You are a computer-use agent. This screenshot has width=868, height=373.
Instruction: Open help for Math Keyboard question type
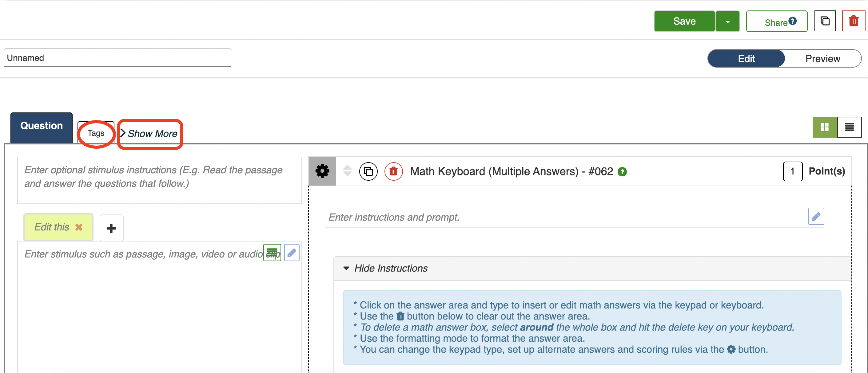tap(622, 172)
